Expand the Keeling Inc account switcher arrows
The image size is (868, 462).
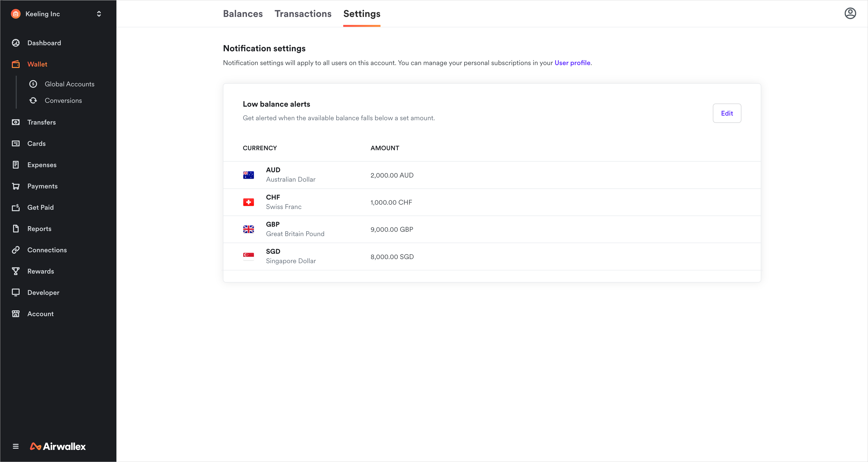tap(99, 14)
